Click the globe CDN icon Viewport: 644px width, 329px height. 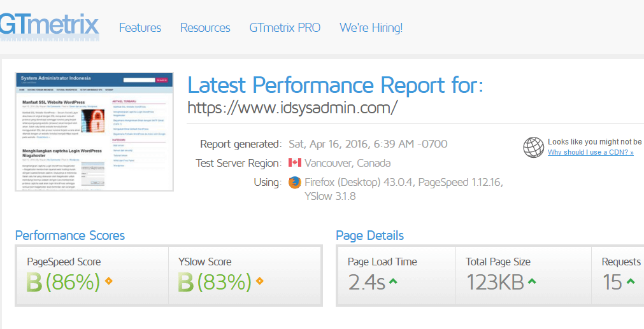534,147
